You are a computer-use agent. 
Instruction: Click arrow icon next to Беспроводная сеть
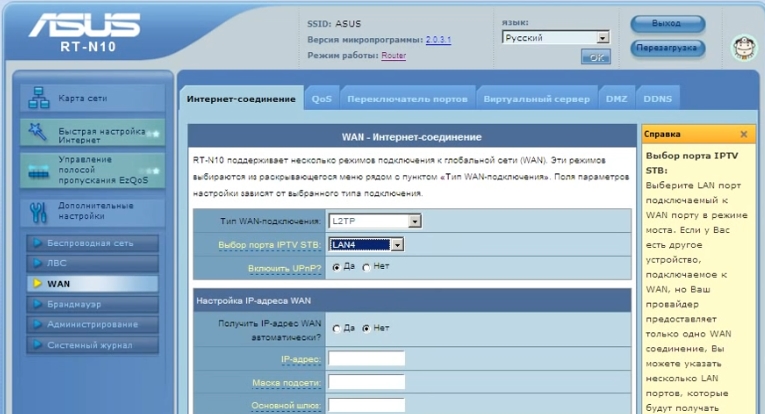(x=37, y=242)
